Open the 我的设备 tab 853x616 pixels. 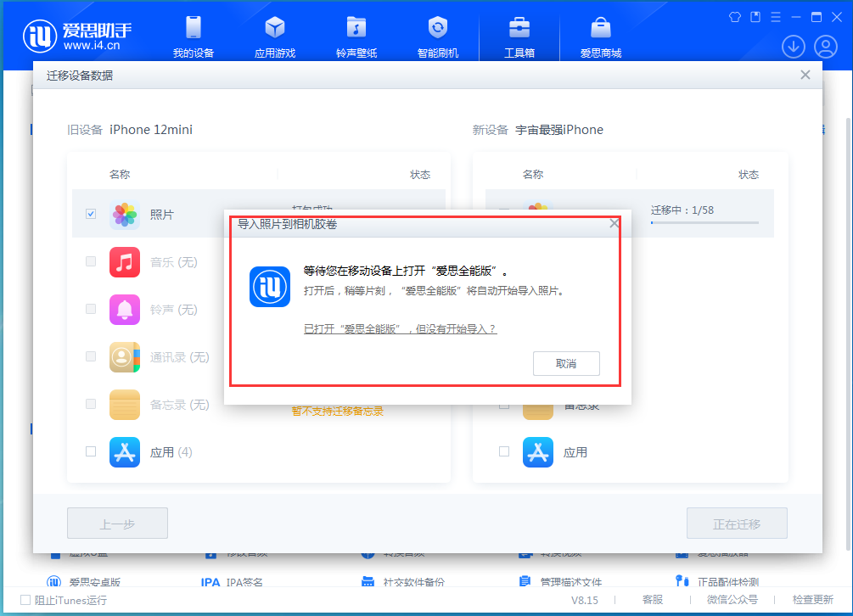pyautogui.click(x=193, y=37)
